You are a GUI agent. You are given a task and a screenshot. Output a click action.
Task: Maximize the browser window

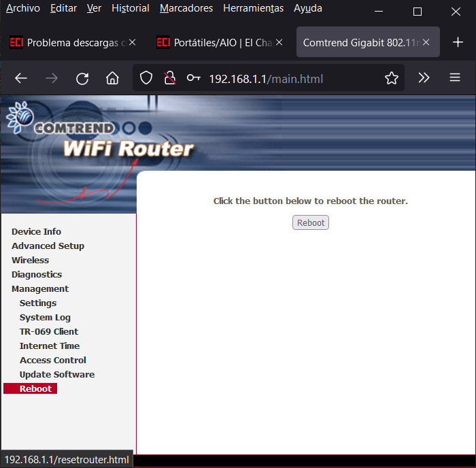418,12
